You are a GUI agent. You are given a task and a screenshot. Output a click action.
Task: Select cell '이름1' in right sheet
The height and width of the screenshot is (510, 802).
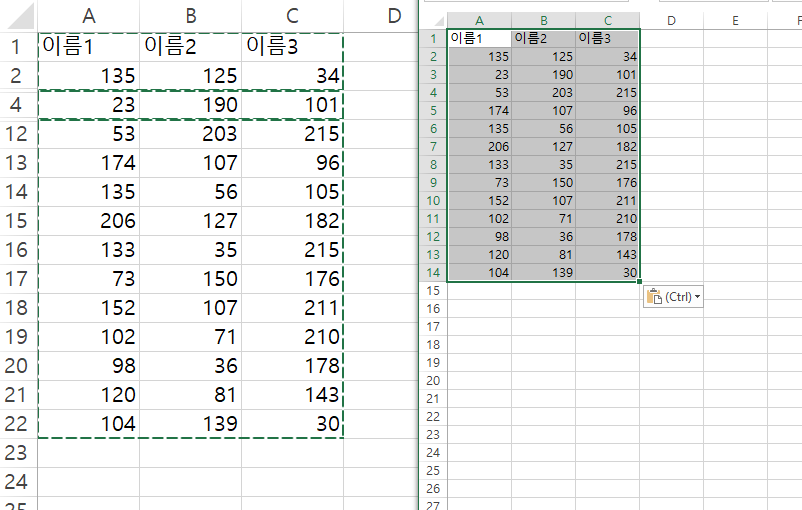coord(479,38)
